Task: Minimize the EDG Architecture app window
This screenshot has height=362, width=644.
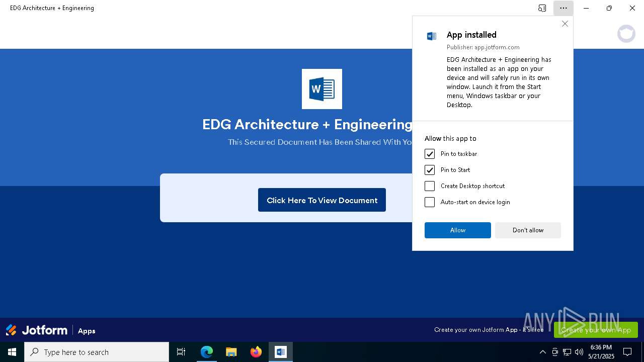Action: click(586, 8)
